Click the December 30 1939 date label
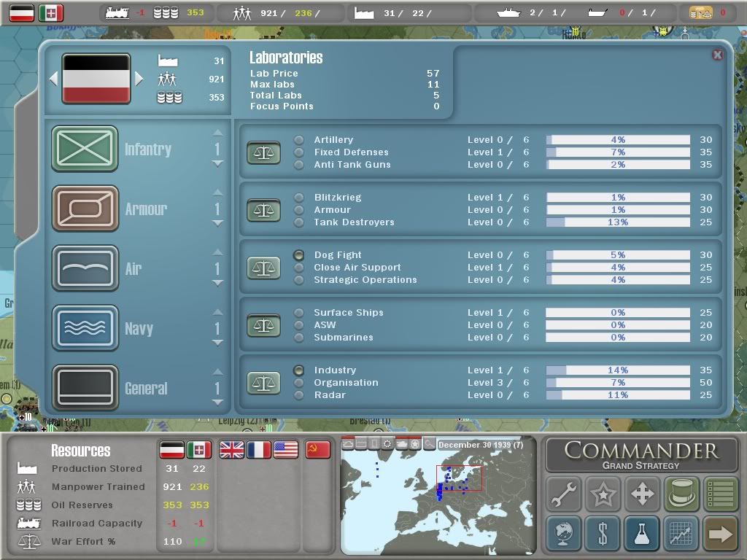 tap(480, 445)
